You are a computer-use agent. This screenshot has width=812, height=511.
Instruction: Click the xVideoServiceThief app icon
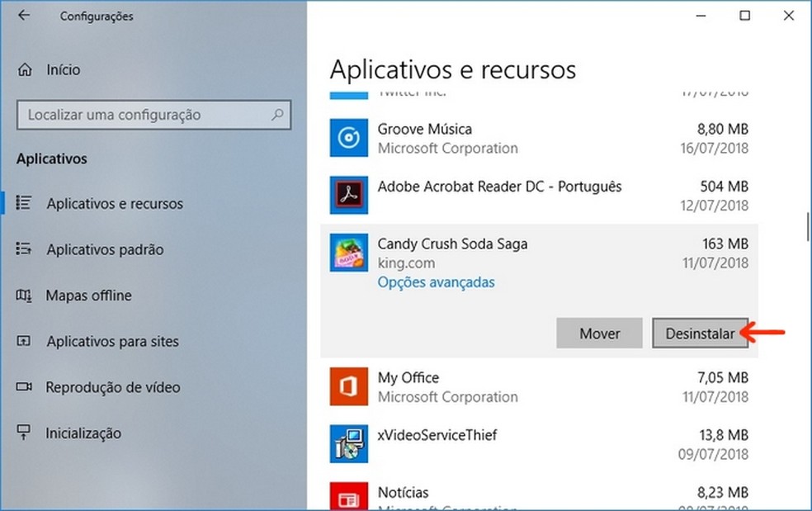(x=348, y=443)
